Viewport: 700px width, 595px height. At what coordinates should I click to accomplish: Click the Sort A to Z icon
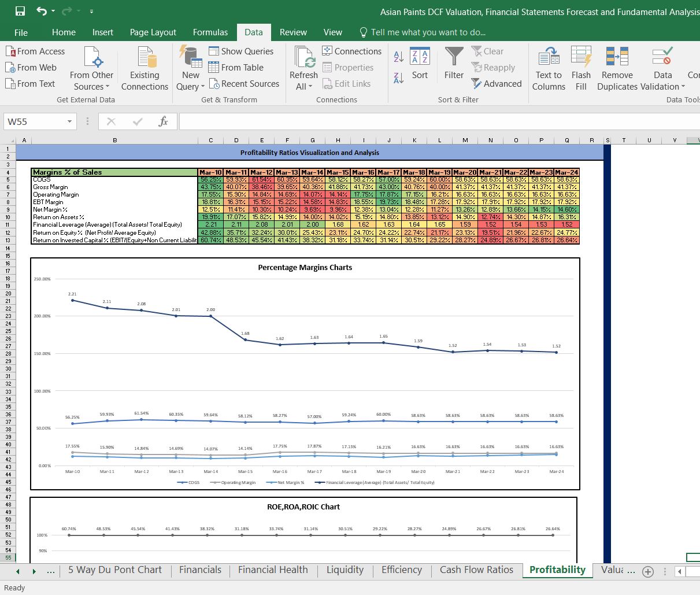coord(398,57)
